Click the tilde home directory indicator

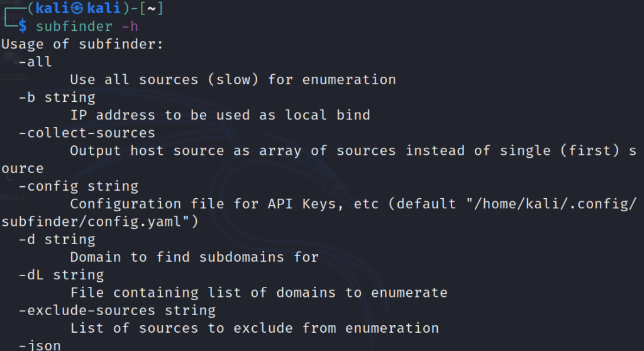pos(151,9)
